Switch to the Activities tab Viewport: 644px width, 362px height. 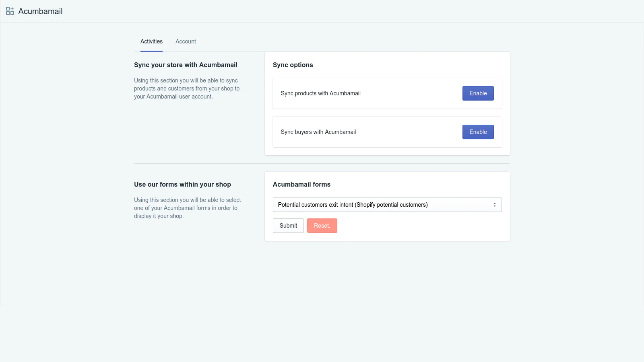coord(151,41)
